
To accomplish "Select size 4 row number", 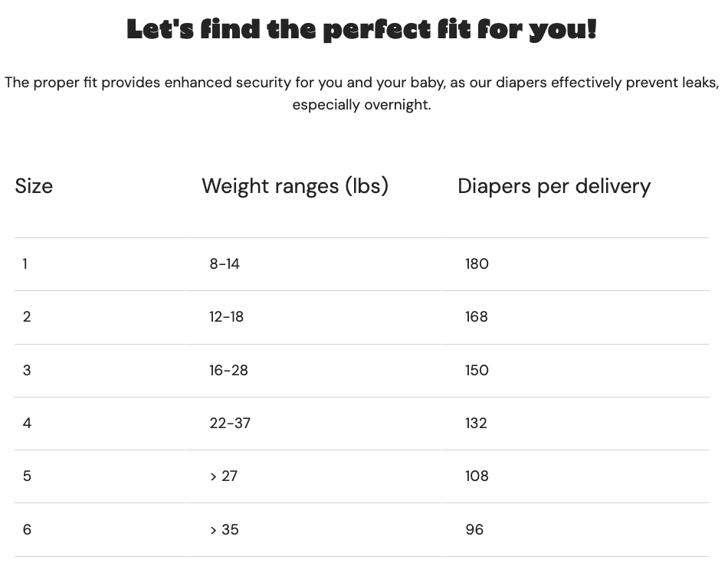I will point(27,423).
